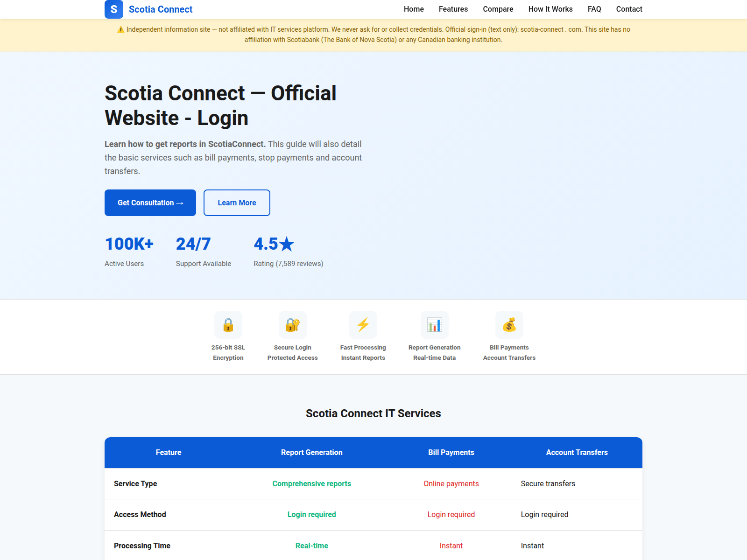Open the FAQ nav item
Image resolution: width=747 pixels, height=560 pixels.
click(594, 9)
